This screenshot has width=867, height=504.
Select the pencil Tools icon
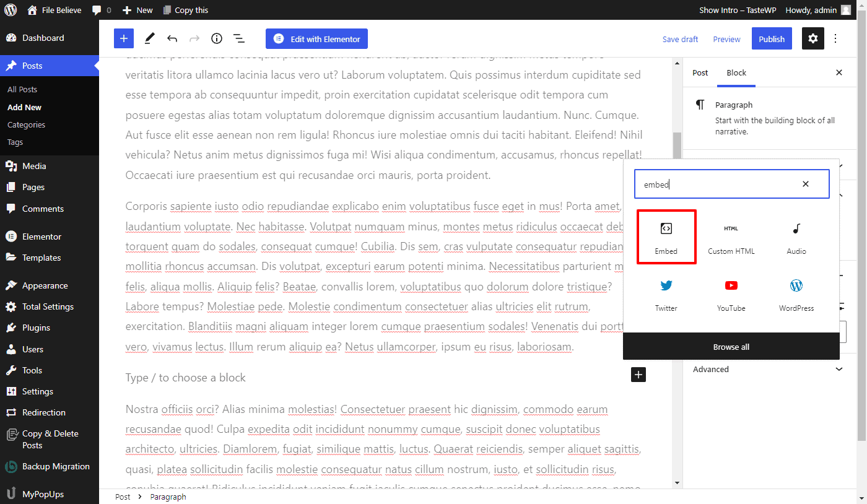pyautogui.click(x=149, y=38)
